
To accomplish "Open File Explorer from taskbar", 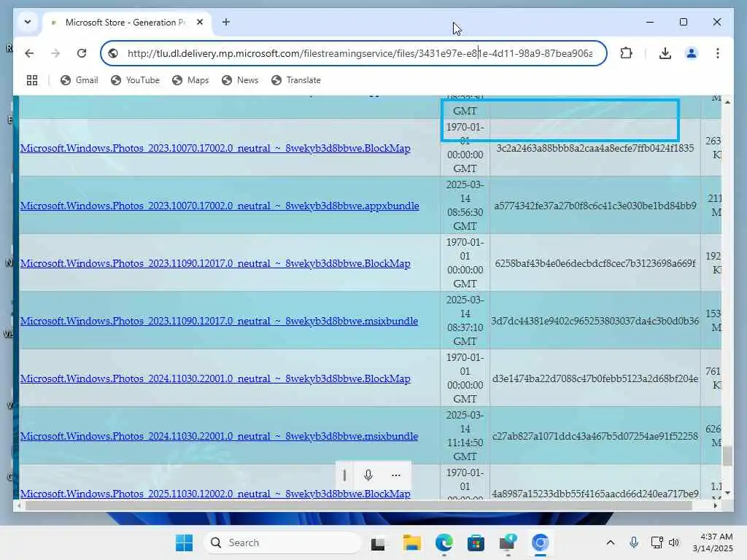I will pyautogui.click(x=411, y=542).
